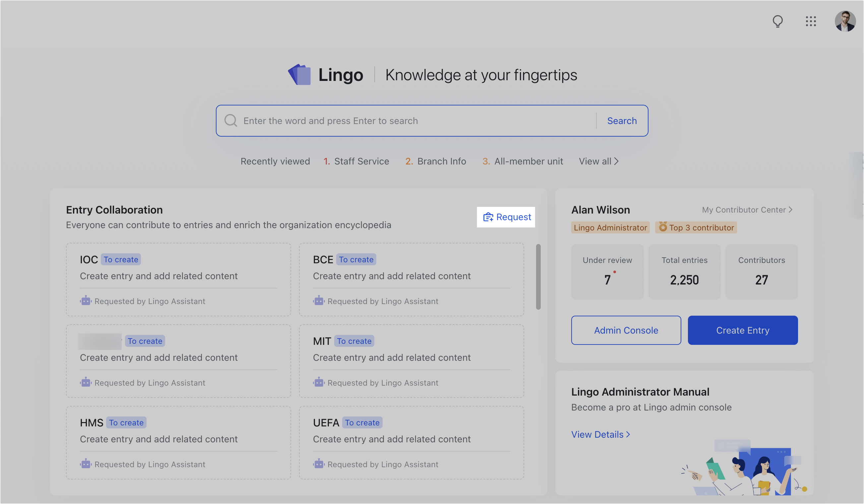This screenshot has height=504, width=864.
Task: Select the Staff Service recent item
Action: [361, 161]
